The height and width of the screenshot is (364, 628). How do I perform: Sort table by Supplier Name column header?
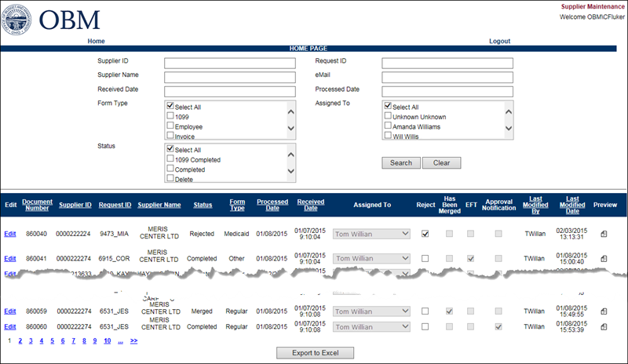(x=159, y=205)
